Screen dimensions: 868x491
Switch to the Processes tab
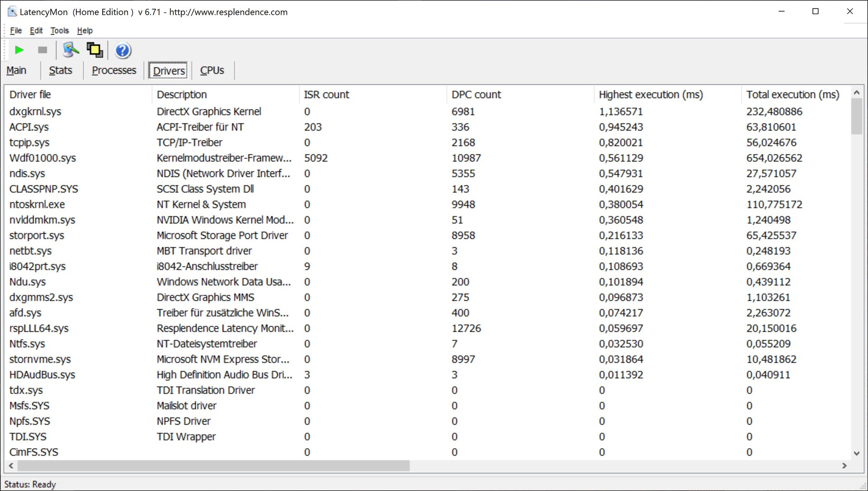(x=114, y=71)
